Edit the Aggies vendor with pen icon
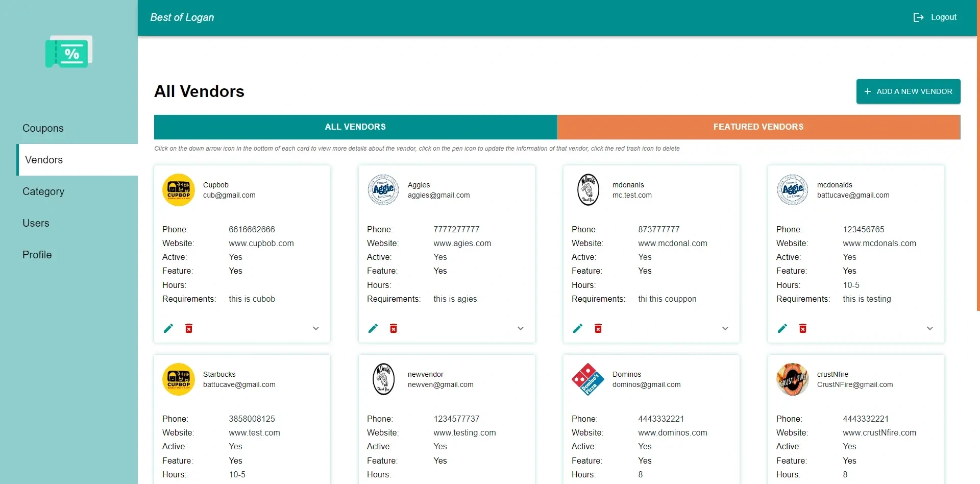Viewport: 980px width, 484px height. [x=373, y=328]
